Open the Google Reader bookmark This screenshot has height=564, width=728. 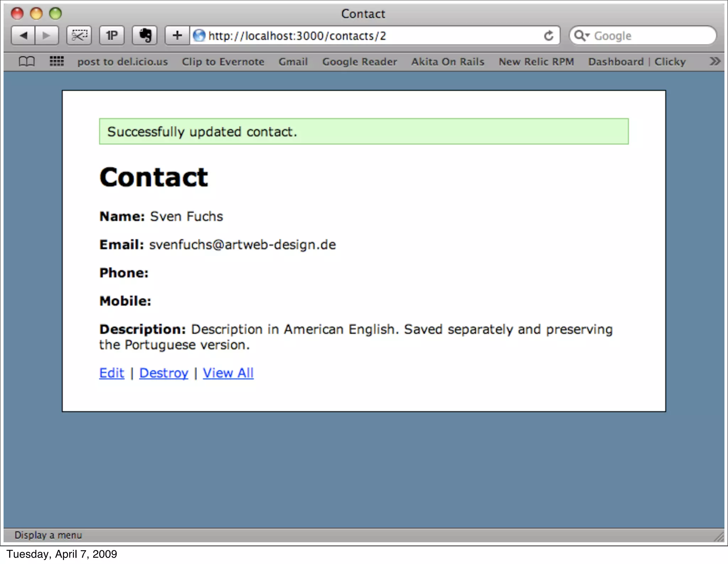point(359,62)
